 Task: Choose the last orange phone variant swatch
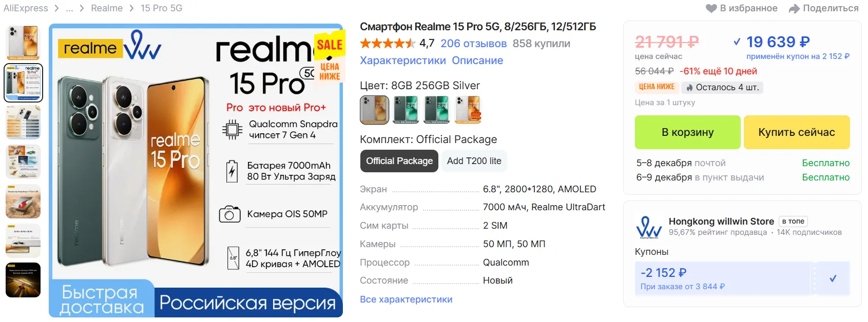coord(468,110)
